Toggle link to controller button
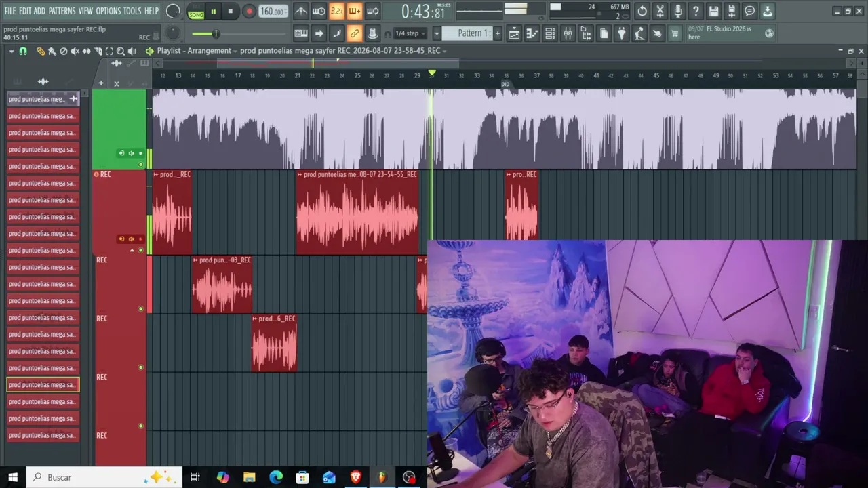868x488 pixels. pyautogui.click(x=354, y=33)
